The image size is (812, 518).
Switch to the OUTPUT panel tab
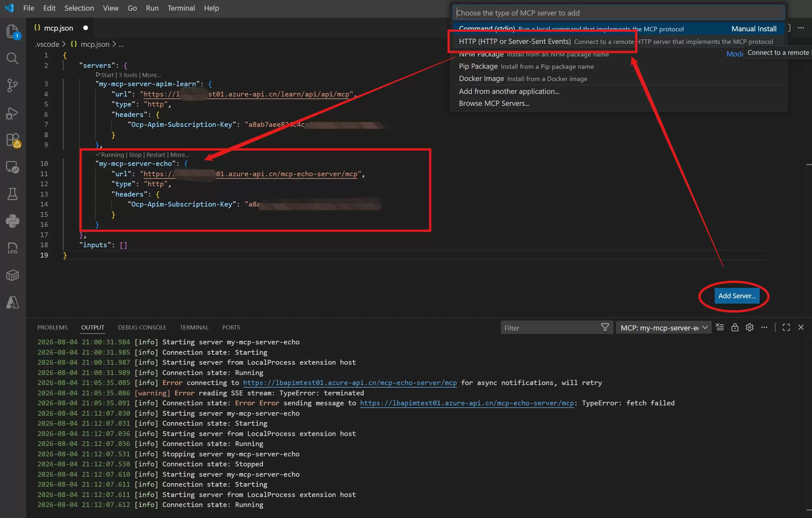click(x=93, y=327)
